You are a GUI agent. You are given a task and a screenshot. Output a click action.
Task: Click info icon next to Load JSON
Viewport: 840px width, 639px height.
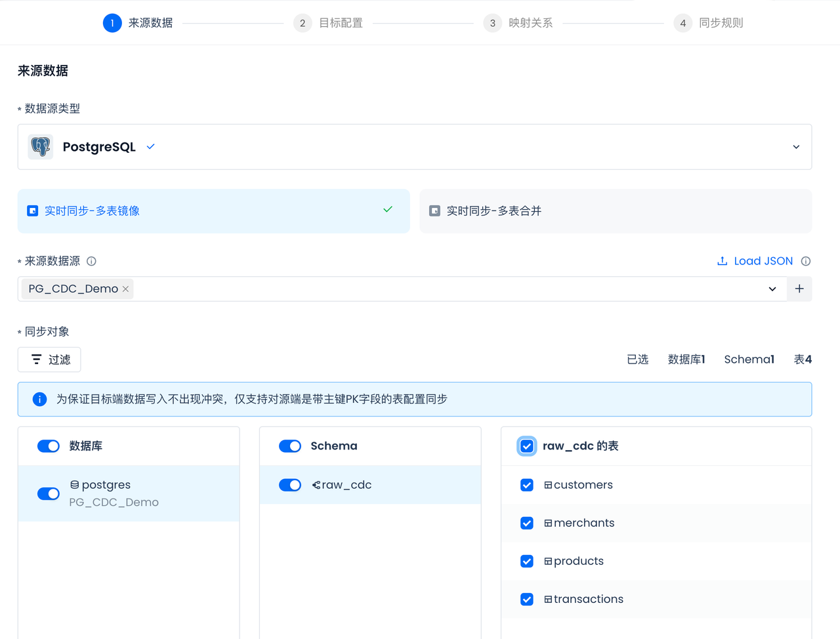tap(806, 261)
